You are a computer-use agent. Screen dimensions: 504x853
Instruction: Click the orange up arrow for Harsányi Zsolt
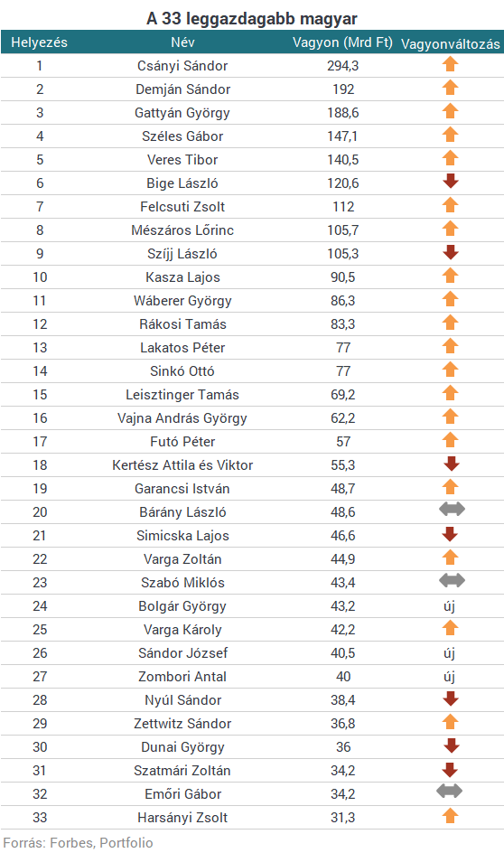tap(450, 815)
